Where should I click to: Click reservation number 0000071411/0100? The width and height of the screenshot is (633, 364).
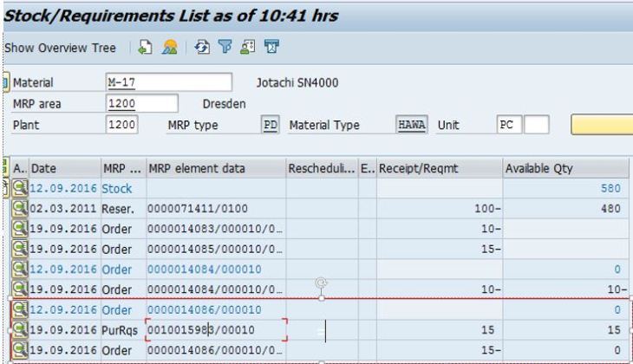click(x=198, y=209)
